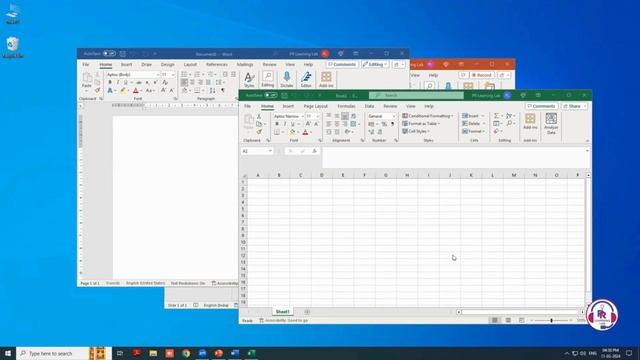Click Italic in Excel Font group

pos(284,124)
